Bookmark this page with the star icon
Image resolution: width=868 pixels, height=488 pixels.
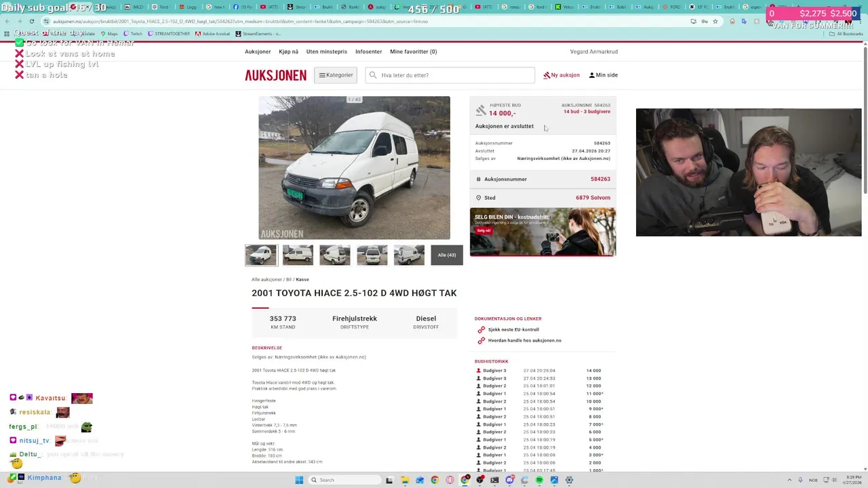pyautogui.click(x=715, y=21)
